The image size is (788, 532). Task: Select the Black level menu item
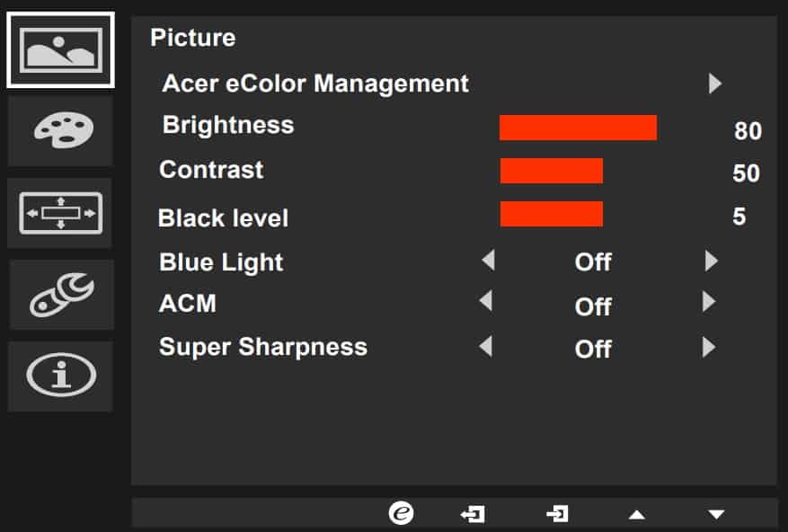(223, 218)
